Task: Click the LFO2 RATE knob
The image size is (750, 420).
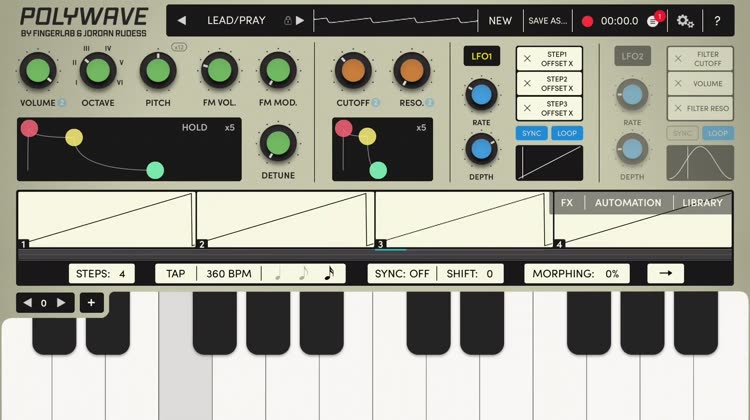Action: click(632, 95)
